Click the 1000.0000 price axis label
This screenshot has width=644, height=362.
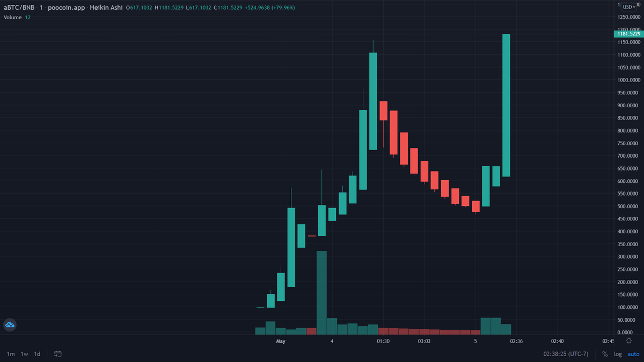(x=628, y=80)
